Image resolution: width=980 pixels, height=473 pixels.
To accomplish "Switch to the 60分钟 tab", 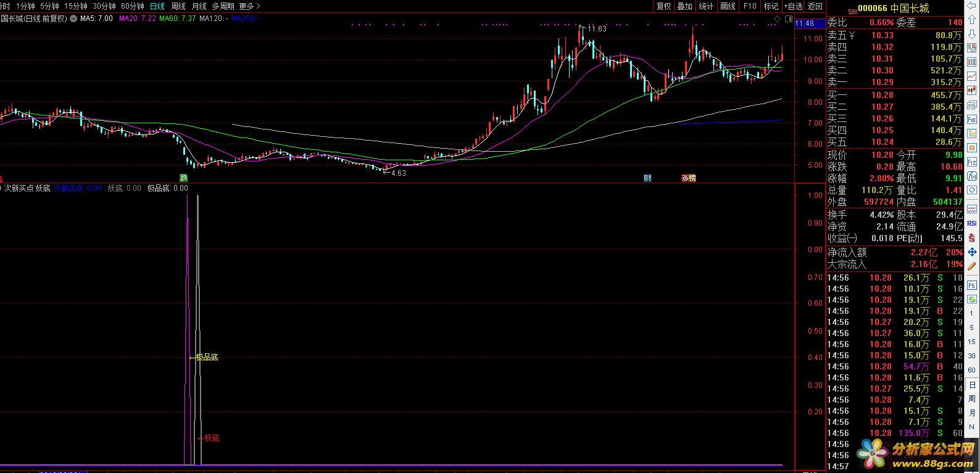I will click(133, 6).
